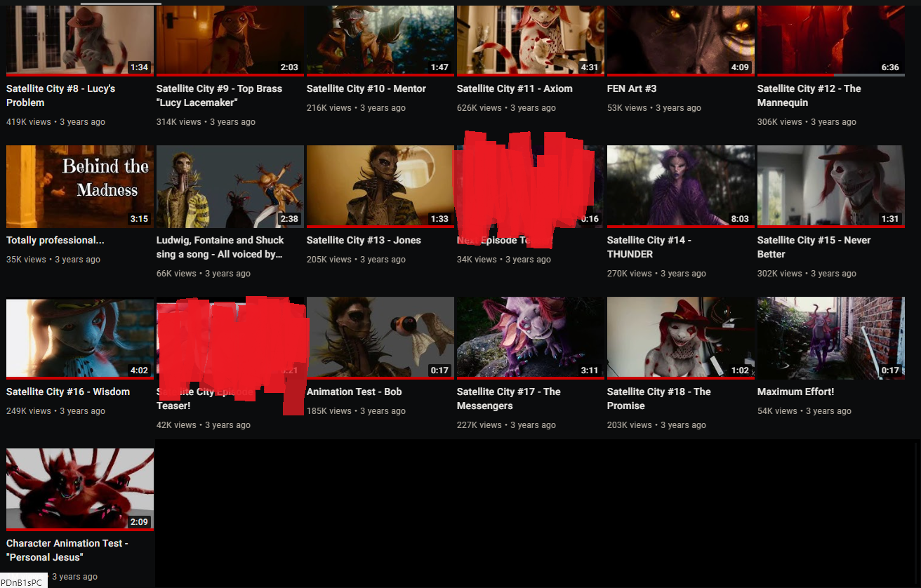921x588 pixels.
Task: Click the title Satellite City #14 - THUNDER
Action: tap(649, 247)
